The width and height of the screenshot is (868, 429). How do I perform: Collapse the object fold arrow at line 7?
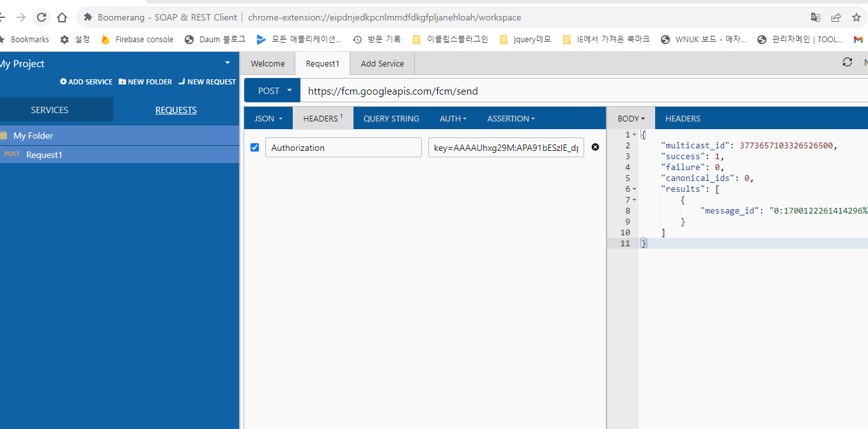click(x=635, y=200)
